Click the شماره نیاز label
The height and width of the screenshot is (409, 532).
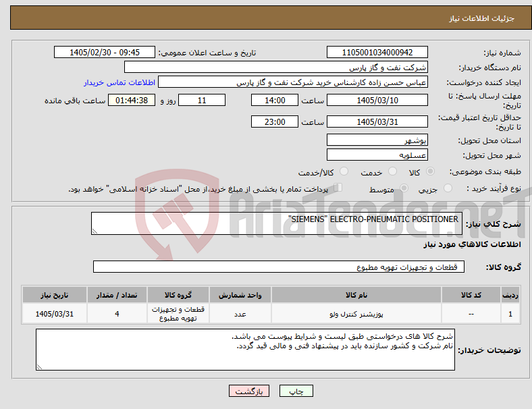click(502, 53)
